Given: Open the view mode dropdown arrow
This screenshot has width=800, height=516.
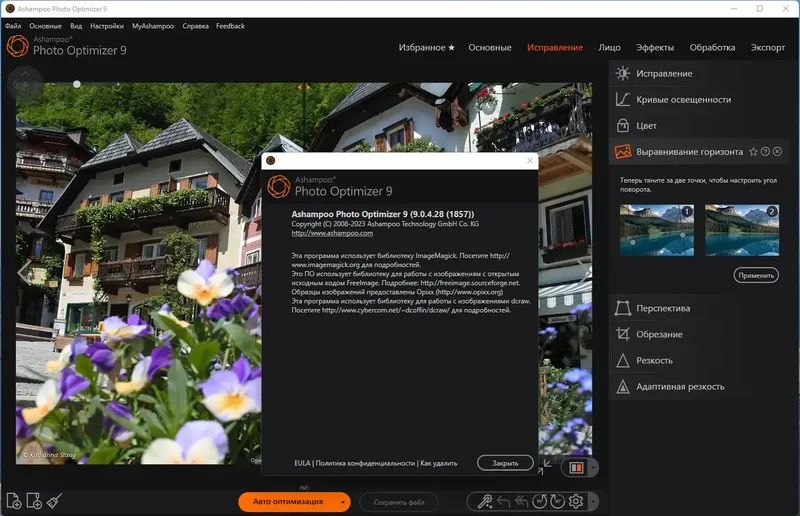Looking at the screenshot, I should (593, 468).
